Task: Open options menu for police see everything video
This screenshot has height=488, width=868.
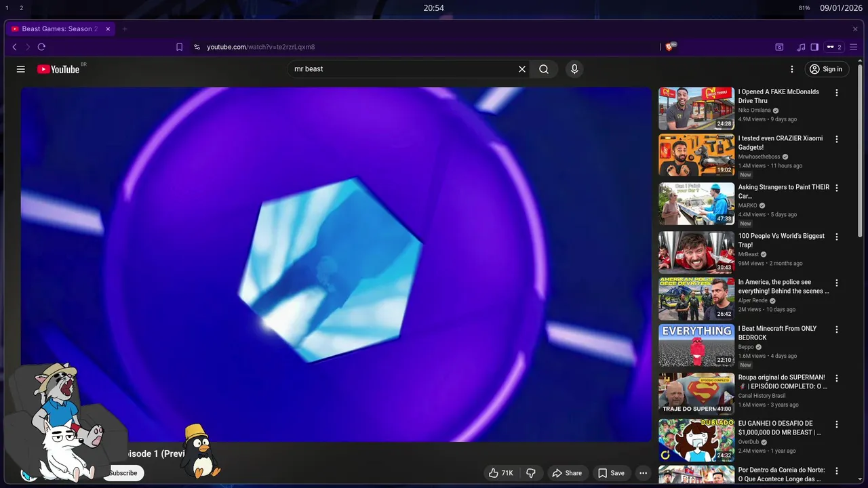Action: point(837,283)
